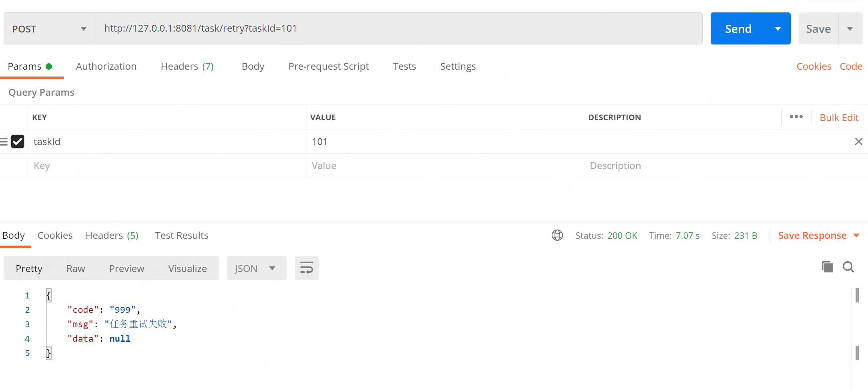
Task: Copy response body to clipboard icon
Action: (x=827, y=267)
